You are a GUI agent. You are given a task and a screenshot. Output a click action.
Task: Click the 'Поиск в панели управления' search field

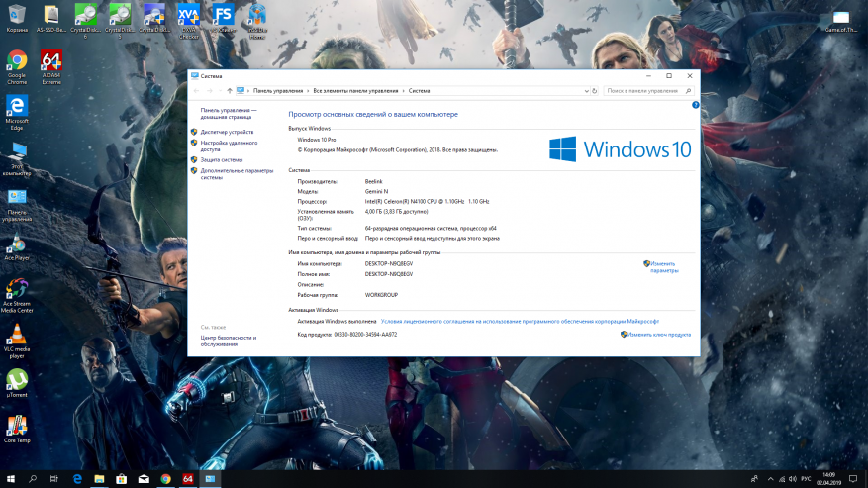pyautogui.click(x=643, y=91)
